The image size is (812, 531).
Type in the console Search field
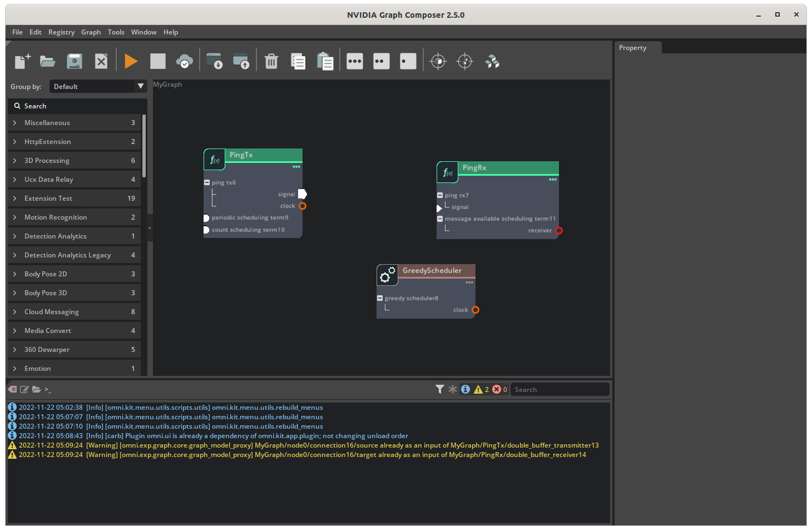click(560, 389)
